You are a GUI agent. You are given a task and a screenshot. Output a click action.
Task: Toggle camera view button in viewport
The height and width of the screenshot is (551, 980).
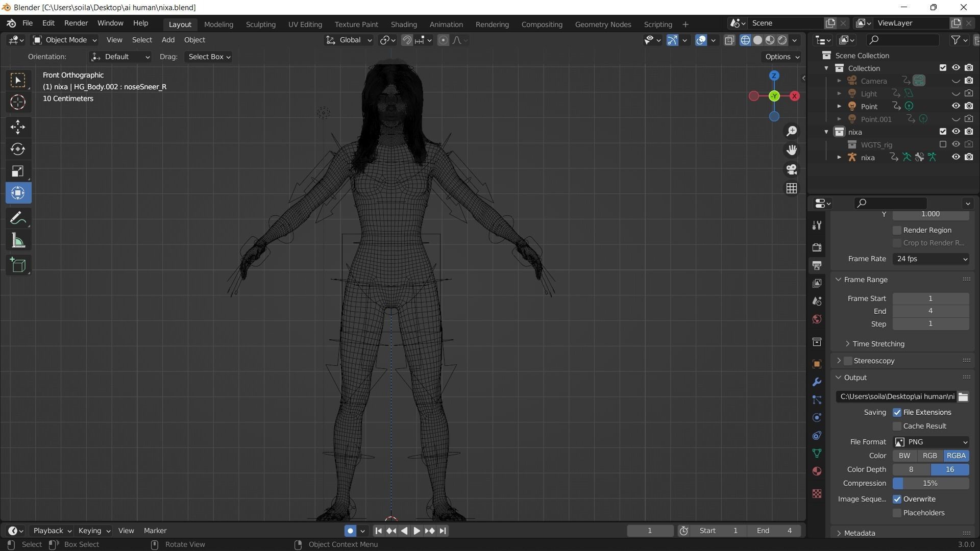coord(791,169)
